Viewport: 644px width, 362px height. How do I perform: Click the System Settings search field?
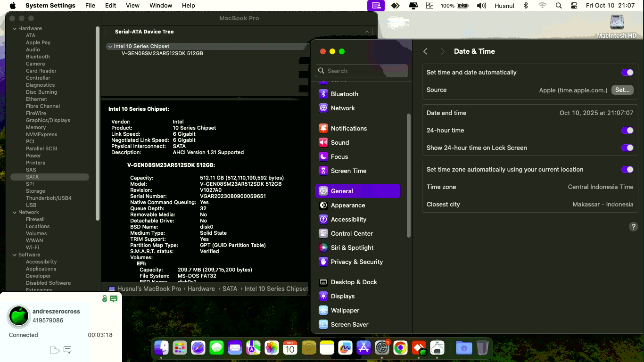(362, 71)
